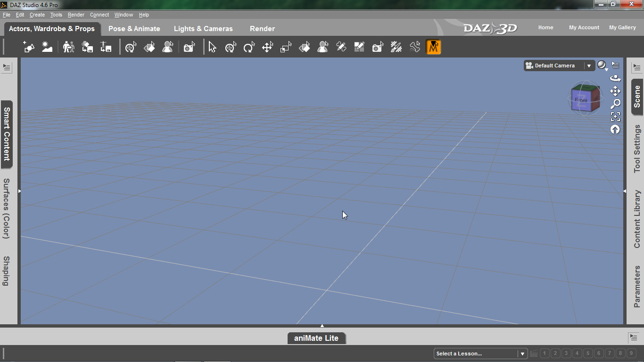Open the Content Library side tab

pos(637,219)
